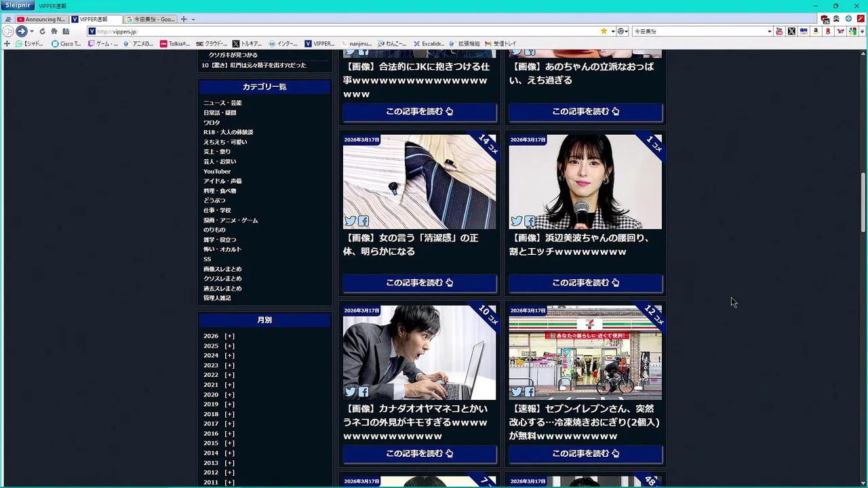Open the red Z extension icon
868x488 pixels.
pos(861,19)
